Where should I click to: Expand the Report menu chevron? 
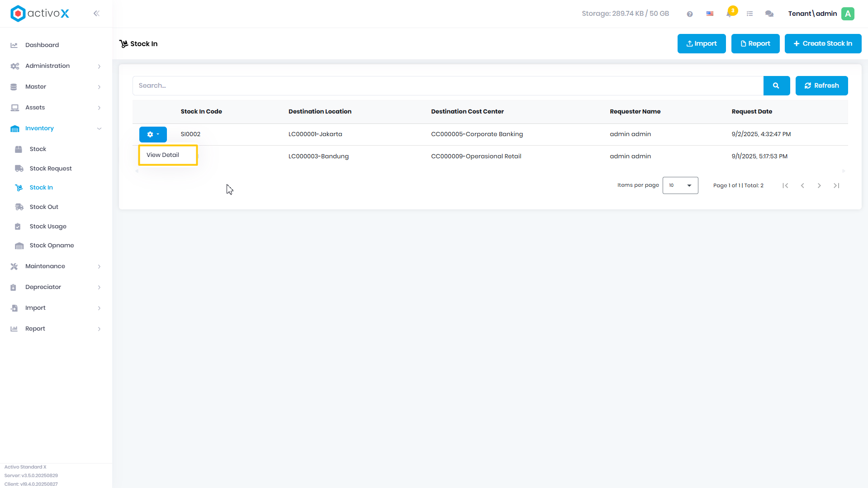[99, 329]
